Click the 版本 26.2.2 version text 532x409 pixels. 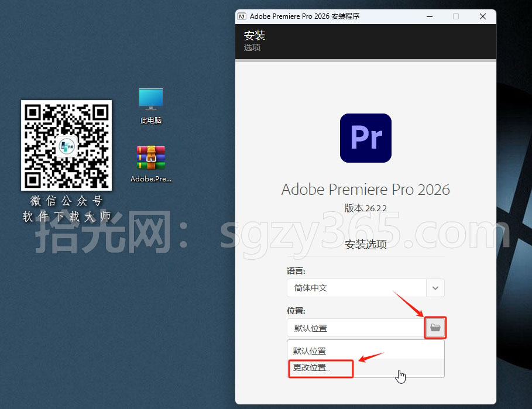366,208
